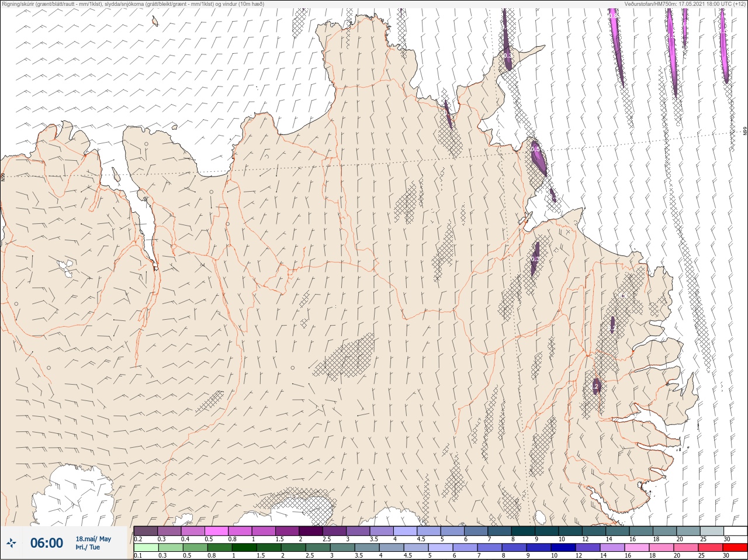
Task: Select the white 30 swatch in top legend row
Action: point(735,531)
